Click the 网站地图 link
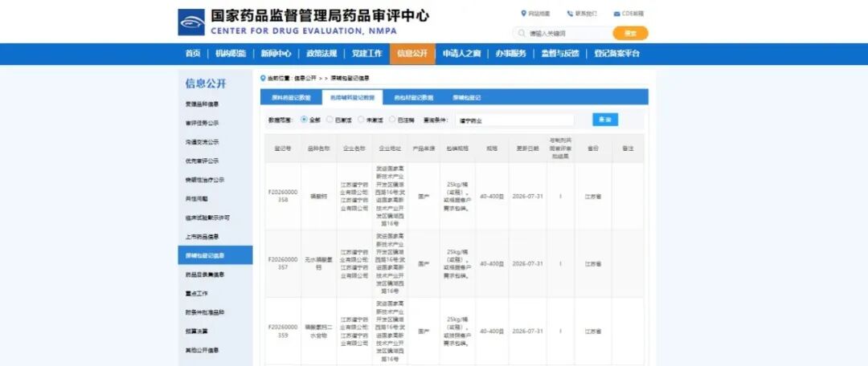The width and height of the screenshot is (868, 366). click(x=539, y=14)
